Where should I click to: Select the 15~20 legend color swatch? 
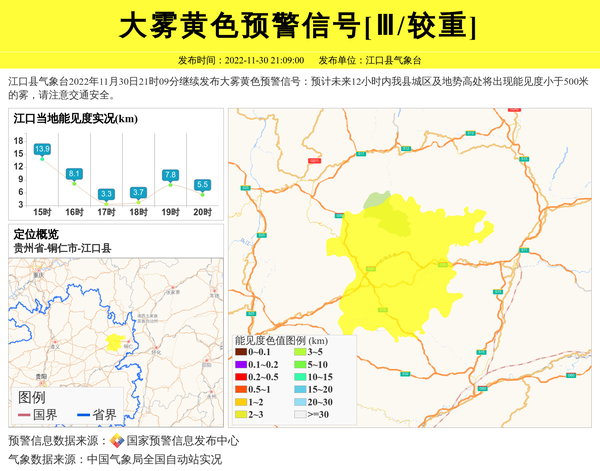click(x=300, y=389)
